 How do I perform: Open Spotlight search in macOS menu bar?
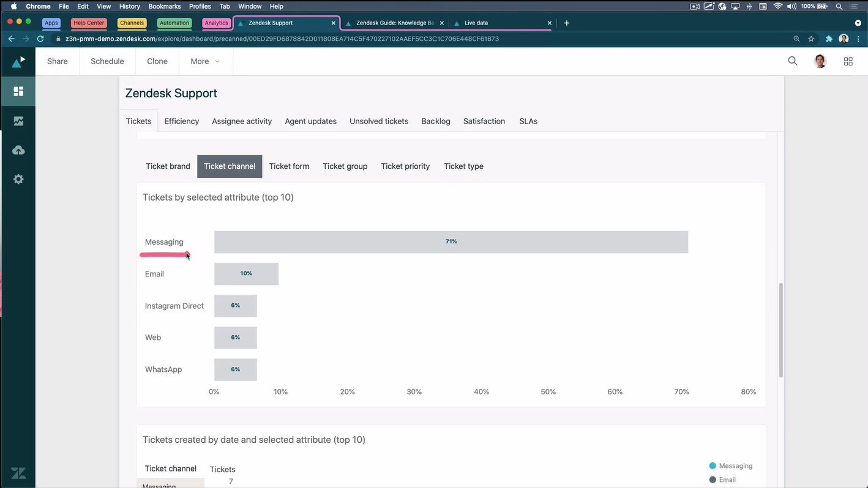(839, 6)
